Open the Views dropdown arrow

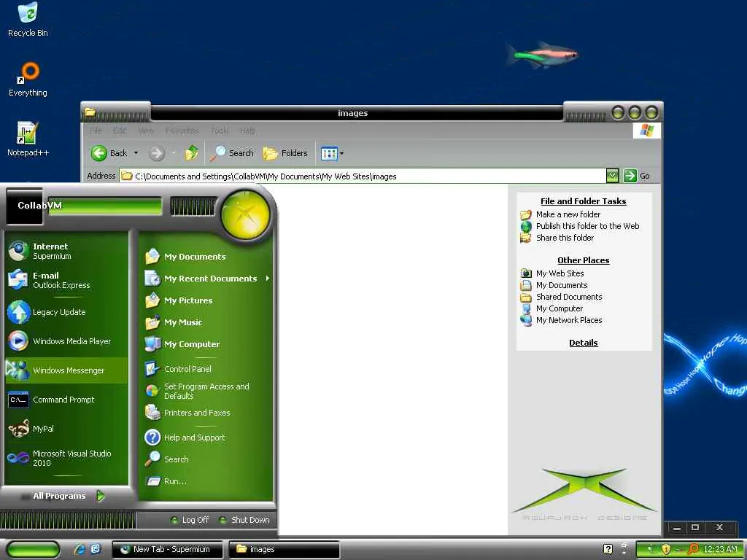[x=341, y=153]
